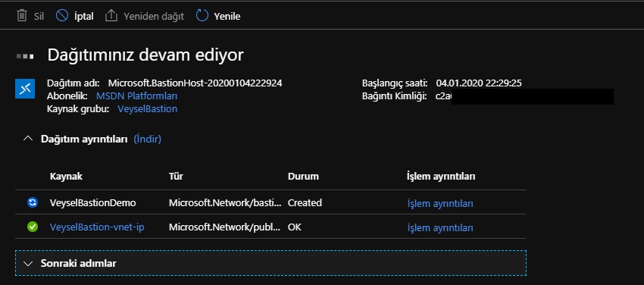Click the start time 04.01.2020 22:29:25
Image resolution: width=644 pixels, height=285 pixels.
click(x=479, y=83)
